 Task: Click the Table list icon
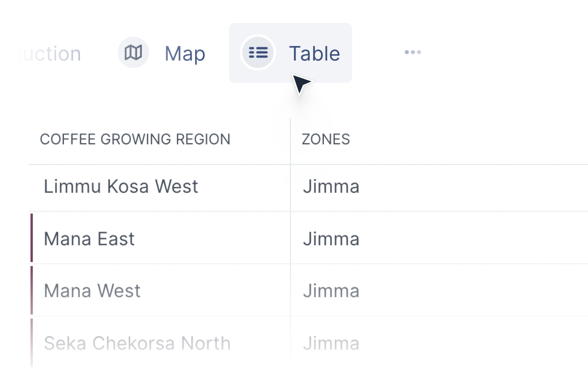point(258,52)
